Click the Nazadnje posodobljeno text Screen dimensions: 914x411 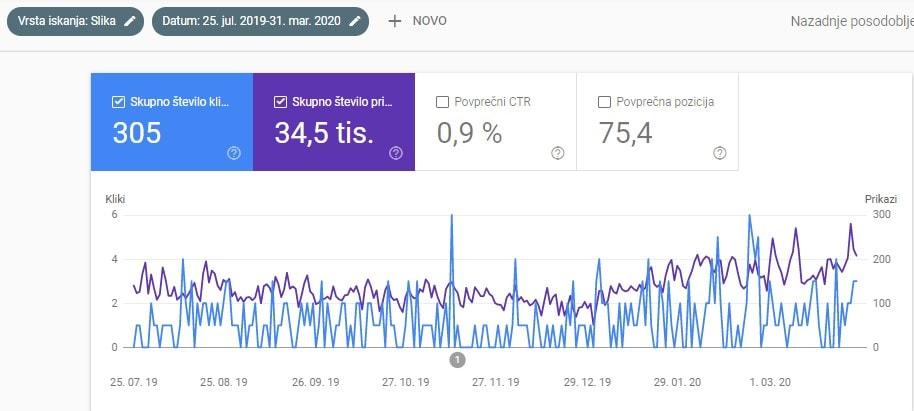tap(852, 22)
